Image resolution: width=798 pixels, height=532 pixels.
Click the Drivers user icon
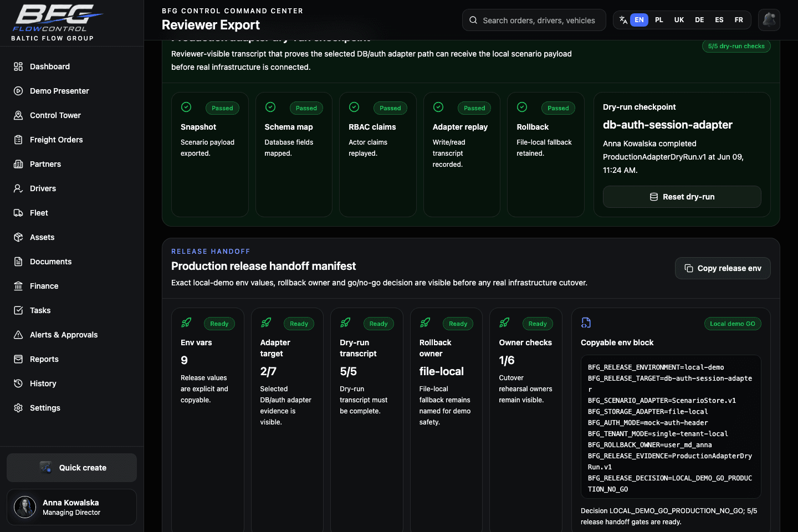18,188
